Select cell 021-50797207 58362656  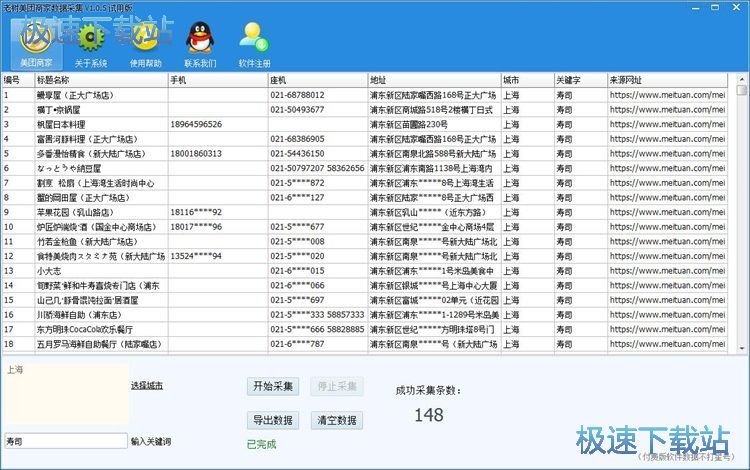pos(318,168)
